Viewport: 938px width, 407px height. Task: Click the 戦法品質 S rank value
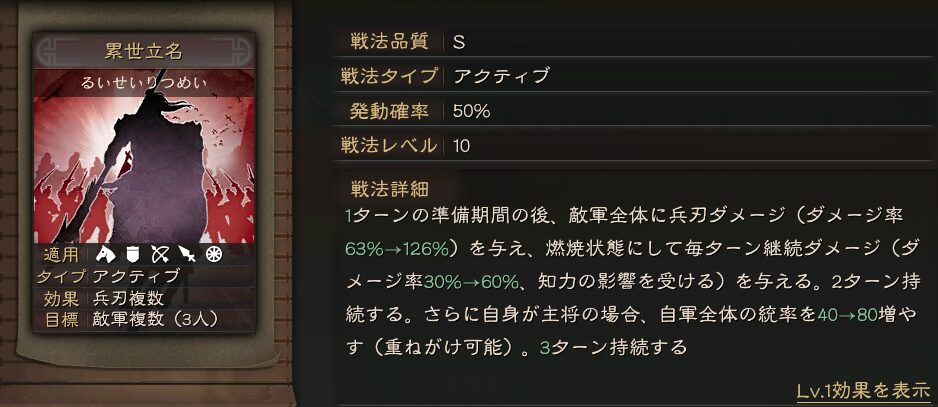coord(459,42)
